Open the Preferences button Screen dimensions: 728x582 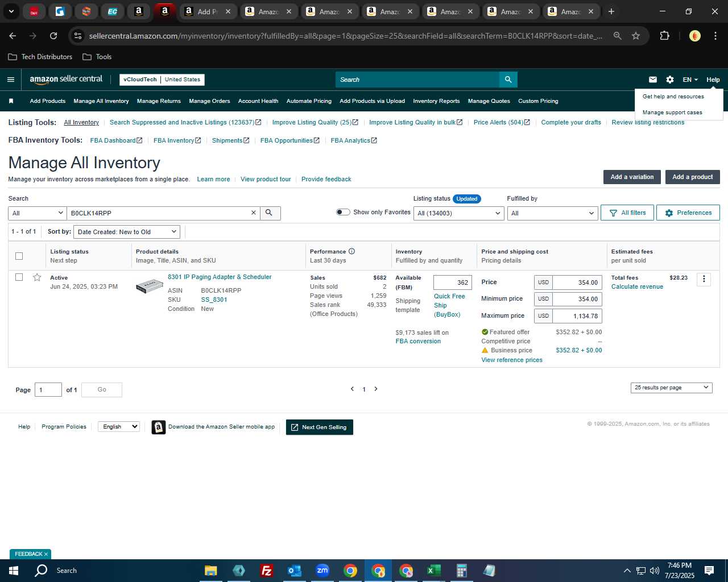pos(688,213)
